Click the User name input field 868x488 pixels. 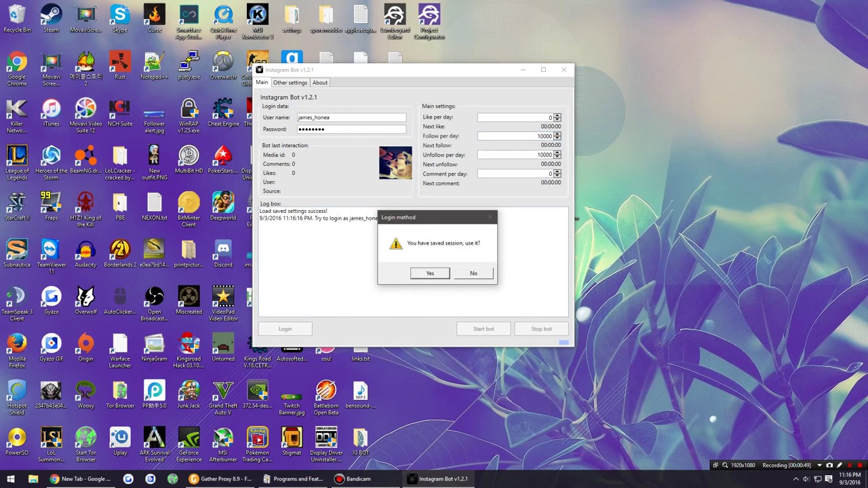coord(351,118)
